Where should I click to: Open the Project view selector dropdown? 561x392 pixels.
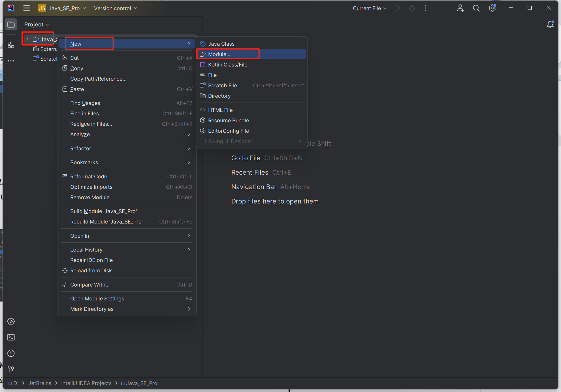point(37,25)
